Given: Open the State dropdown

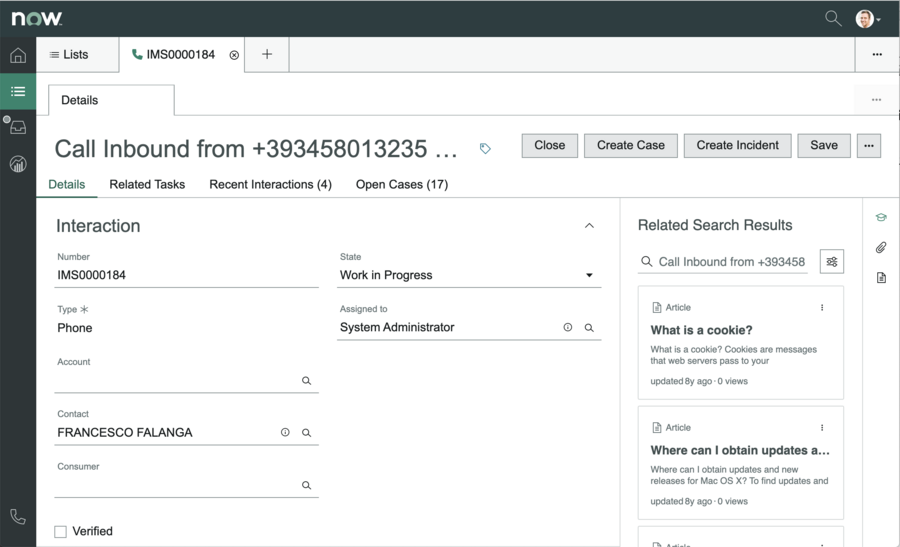Looking at the screenshot, I should (469, 275).
